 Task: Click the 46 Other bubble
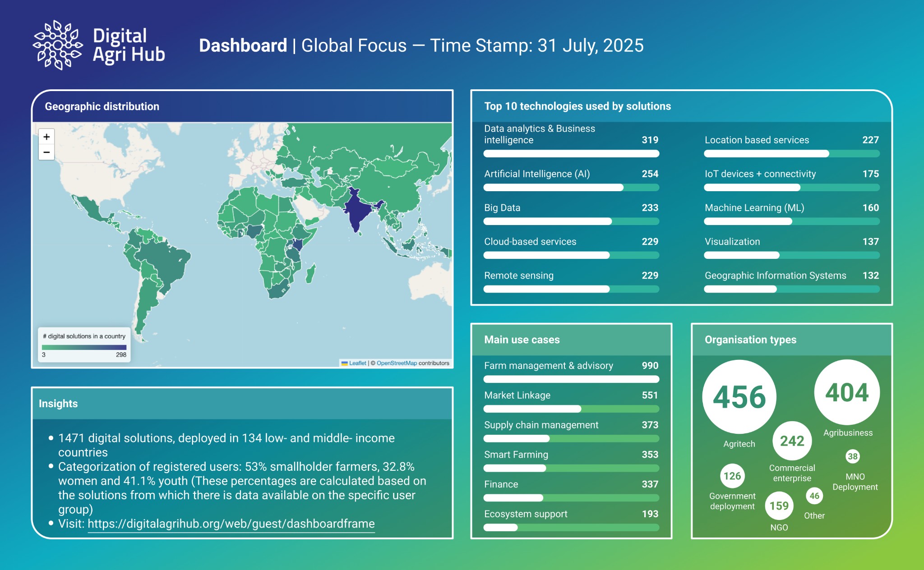tap(814, 496)
